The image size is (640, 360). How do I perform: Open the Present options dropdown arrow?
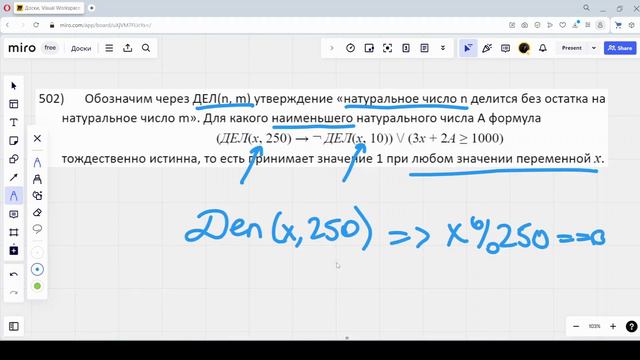[x=594, y=48]
